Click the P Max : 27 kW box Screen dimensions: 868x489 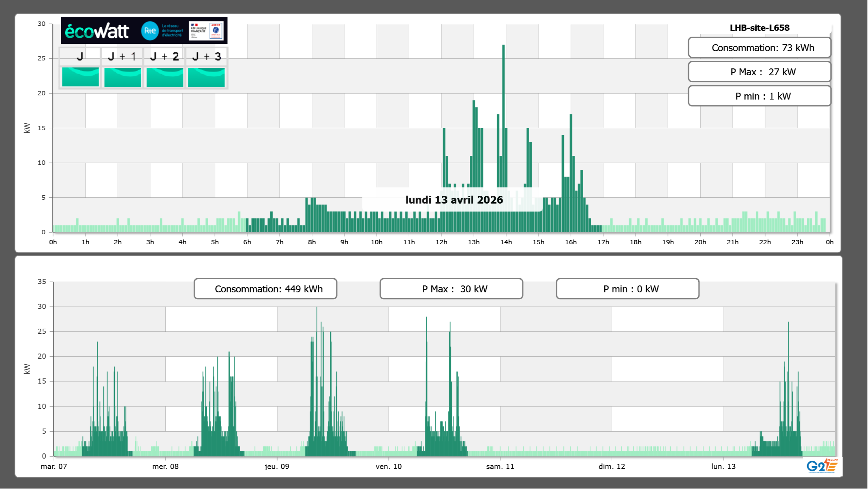point(759,72)
